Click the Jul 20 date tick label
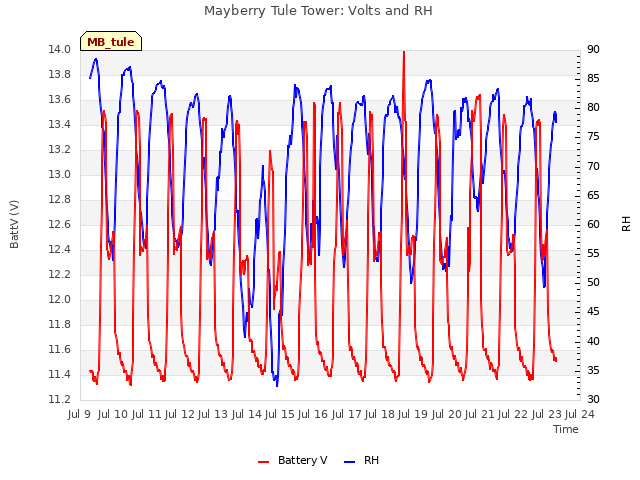 point(446,414)
